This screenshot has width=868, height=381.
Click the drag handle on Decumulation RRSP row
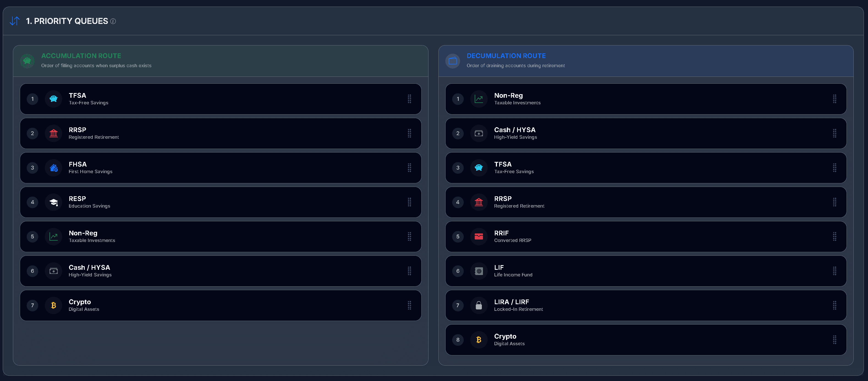coord(835,202)
